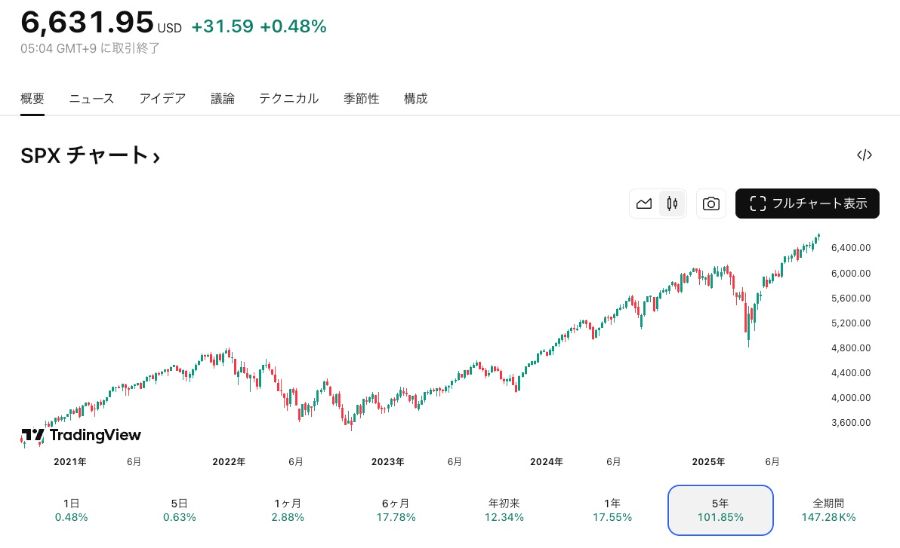Open the 議論 tab
The image size is (900, 548).
(223, 98)
